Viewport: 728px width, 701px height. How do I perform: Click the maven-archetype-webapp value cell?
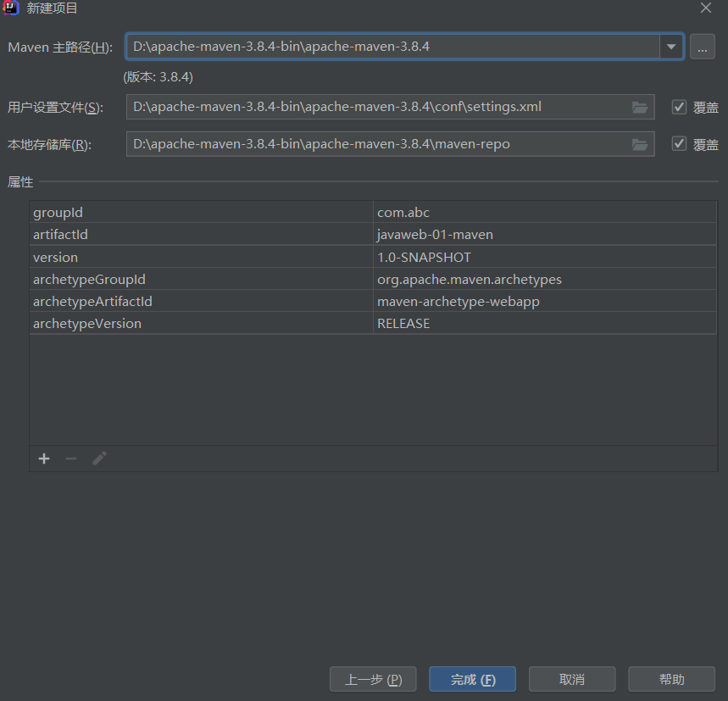(x=545, y=301)
